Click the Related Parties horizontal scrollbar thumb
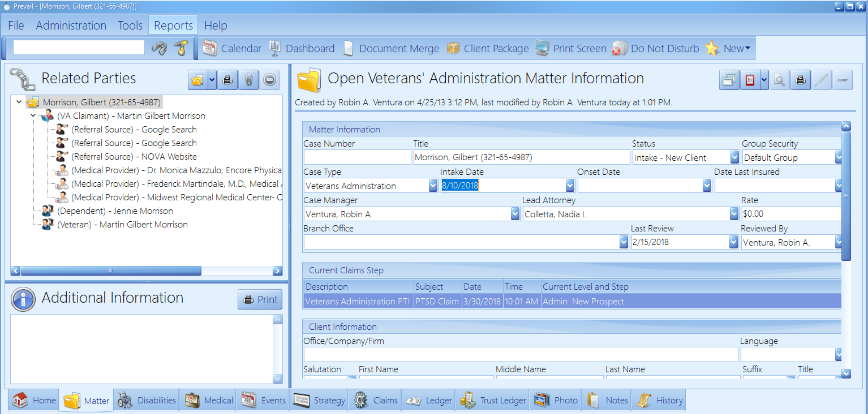The height and width of the screenshot is (414, 868). (110, 271)
